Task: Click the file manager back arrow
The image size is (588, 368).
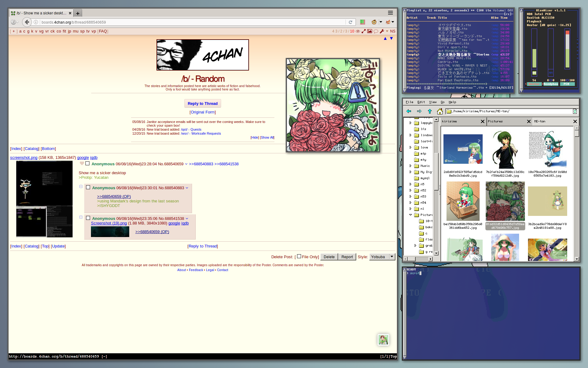Action: click(409, 111)
